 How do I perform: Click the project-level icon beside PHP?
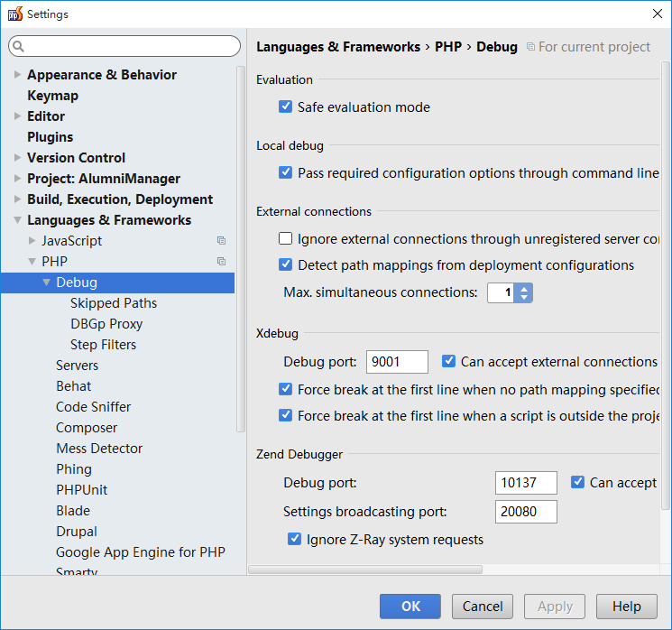point(221,261)
